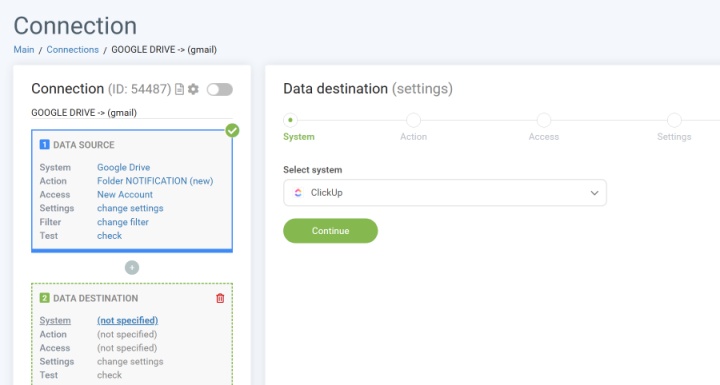
Task: Add step with plus circle icon
Action: (132, 267)
